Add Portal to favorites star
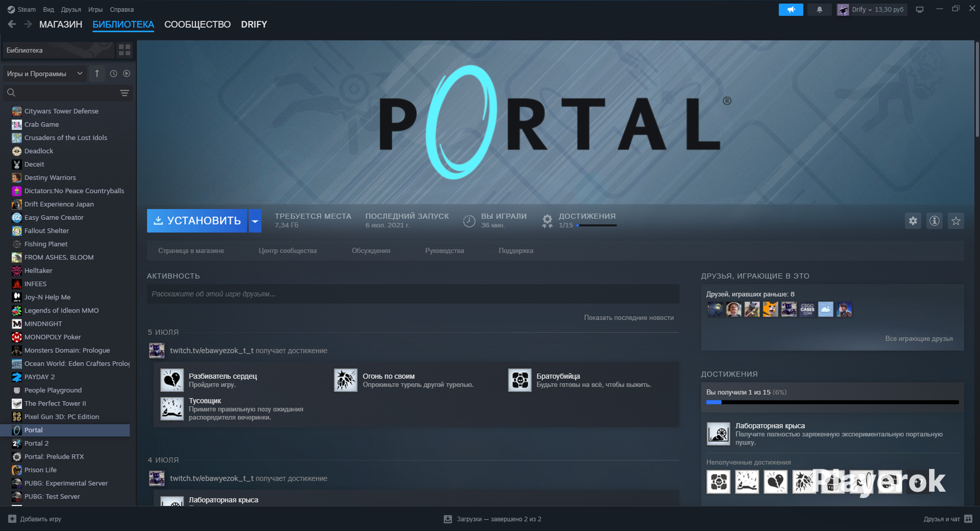980x531 pixels. click(956, 221)
